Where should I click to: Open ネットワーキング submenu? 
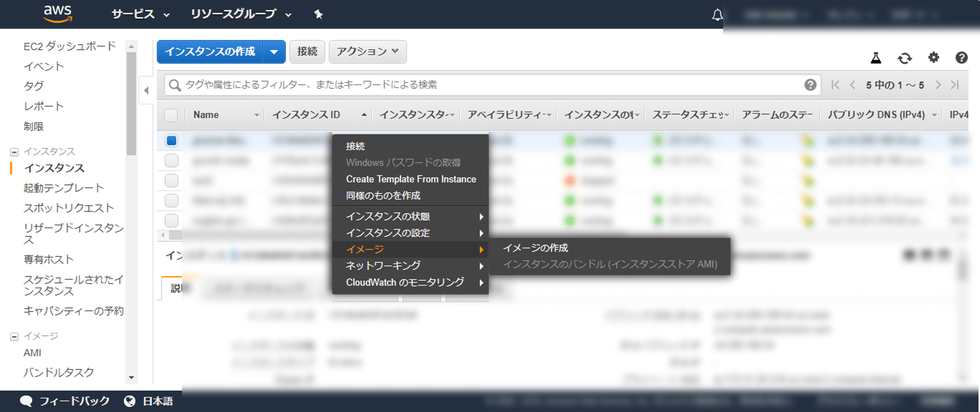410,266
